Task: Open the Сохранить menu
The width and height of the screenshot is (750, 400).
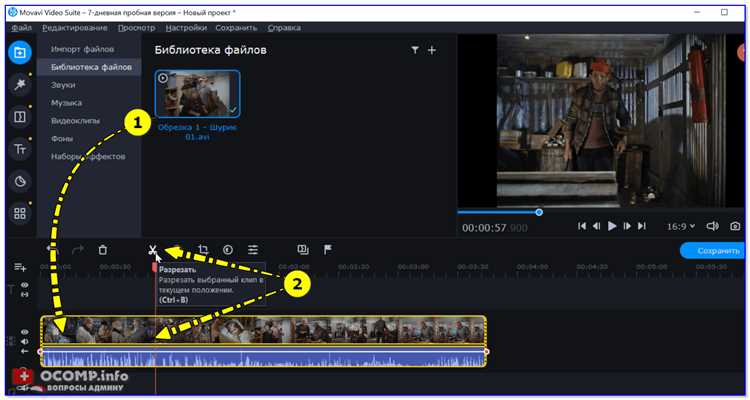Action: click(236, 28)
